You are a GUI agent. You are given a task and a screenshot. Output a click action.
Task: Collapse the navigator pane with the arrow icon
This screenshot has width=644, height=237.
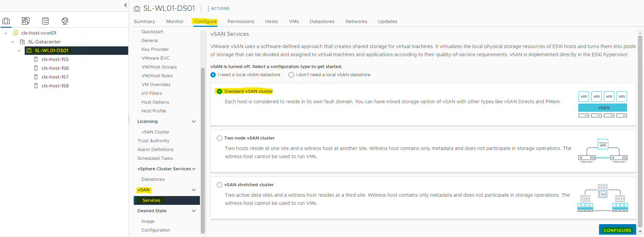125,5
